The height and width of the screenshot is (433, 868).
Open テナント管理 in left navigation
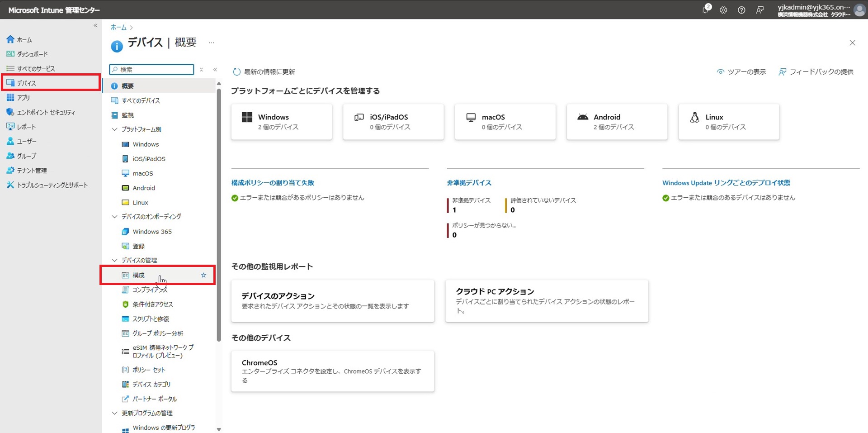point(27,171)
